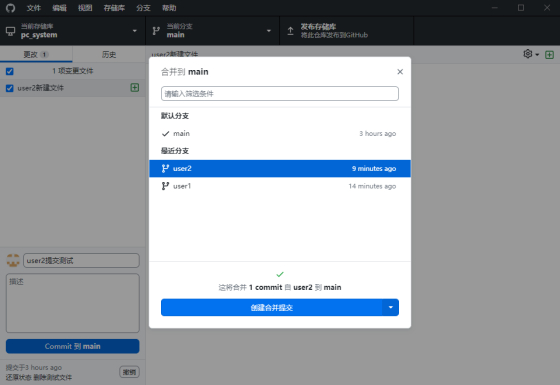Focus the commit summary field user2提交测试
Viewport: 560px width, 385px height.
[81, 261]
